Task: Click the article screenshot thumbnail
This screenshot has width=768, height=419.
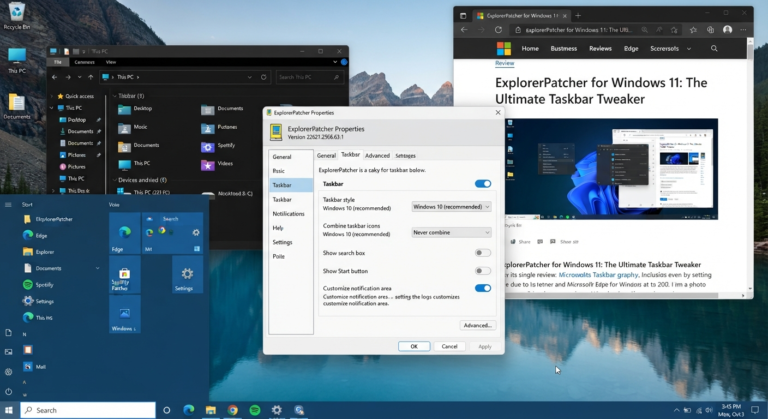Action: pyautogui.click(x=611, y=169)
